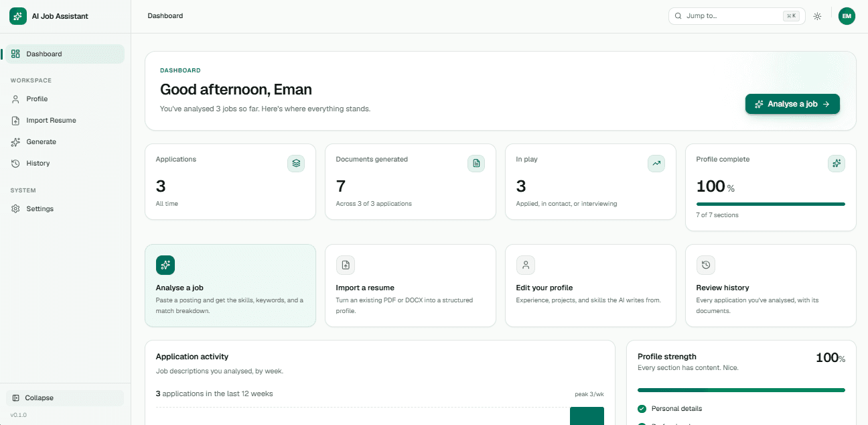This screenshot has width=868, height=425.
Task: Click the Documents generated file icon
Action: coord(476,163)
